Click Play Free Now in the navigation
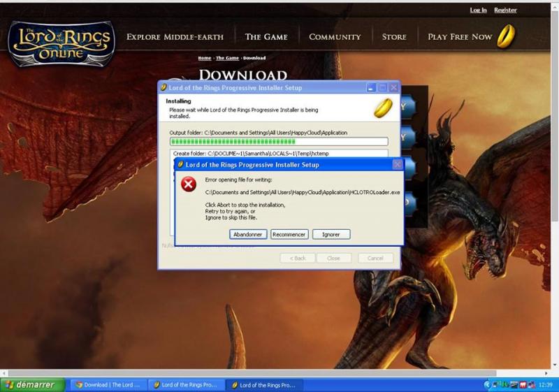This screenshot has height=392, width=559. 460,37
